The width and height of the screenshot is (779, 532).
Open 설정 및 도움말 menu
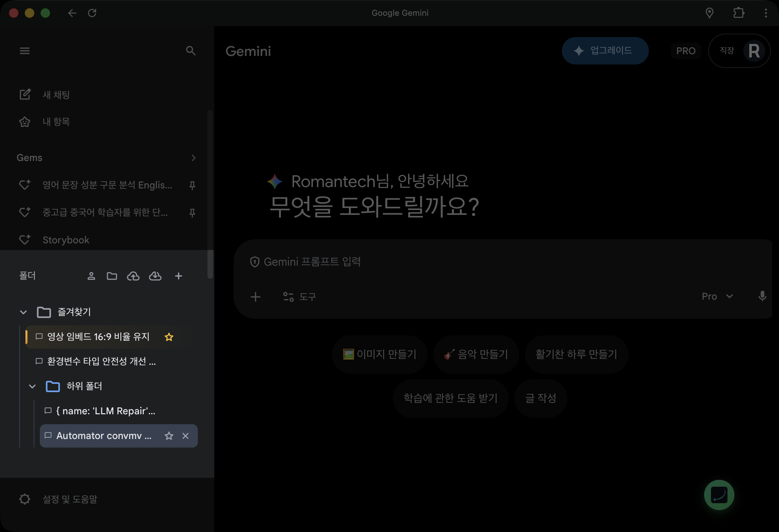(x=58, y=499)
